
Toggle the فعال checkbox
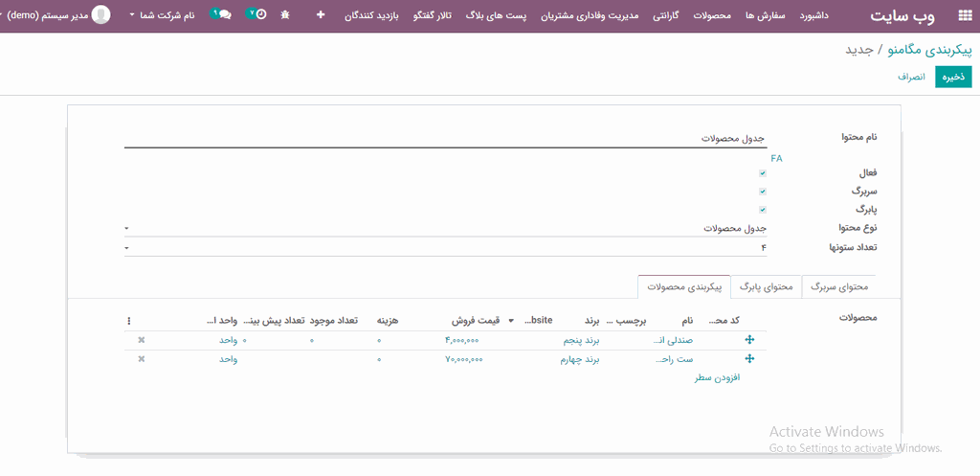[763, 172]
